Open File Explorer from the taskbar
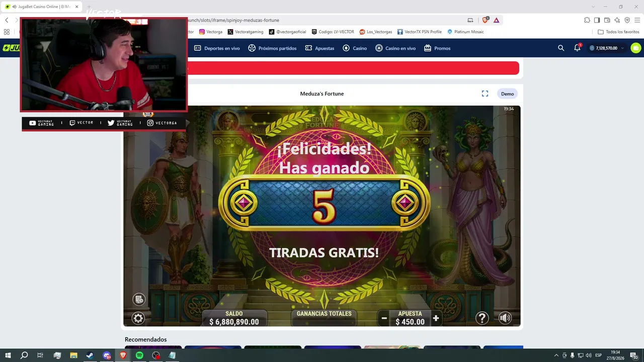This screenshot has height=362, width=644. 73,355
